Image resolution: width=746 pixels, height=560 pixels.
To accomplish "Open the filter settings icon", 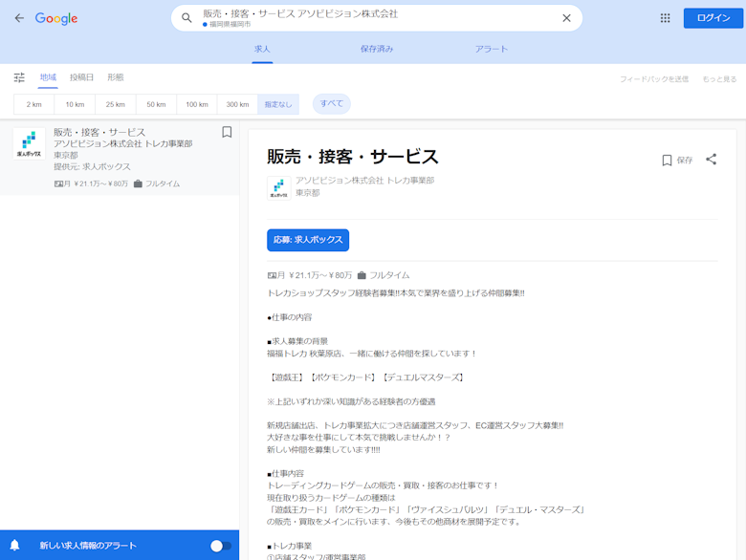I will click(x=19, y=77).
